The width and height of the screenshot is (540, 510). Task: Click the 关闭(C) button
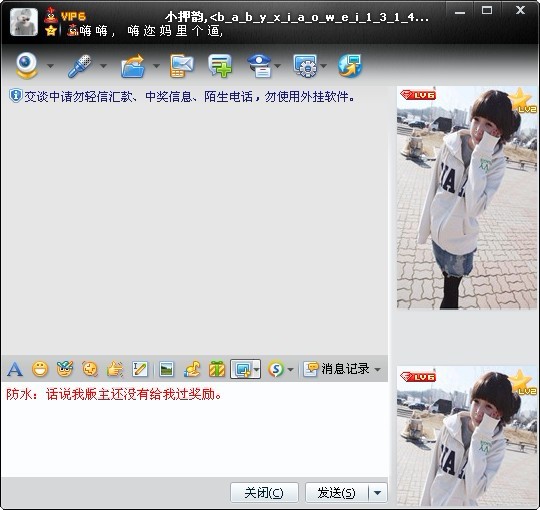(264, 493)
